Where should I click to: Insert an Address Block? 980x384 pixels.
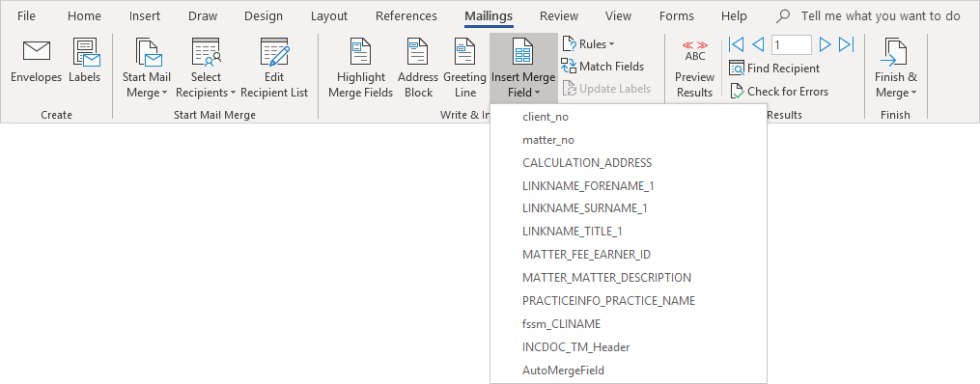click(418, 69)
